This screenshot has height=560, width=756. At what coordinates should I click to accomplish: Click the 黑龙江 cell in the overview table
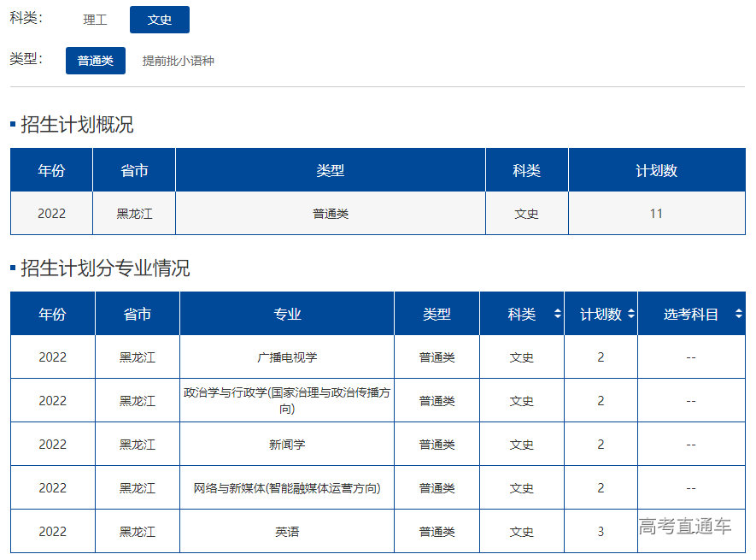134,214
